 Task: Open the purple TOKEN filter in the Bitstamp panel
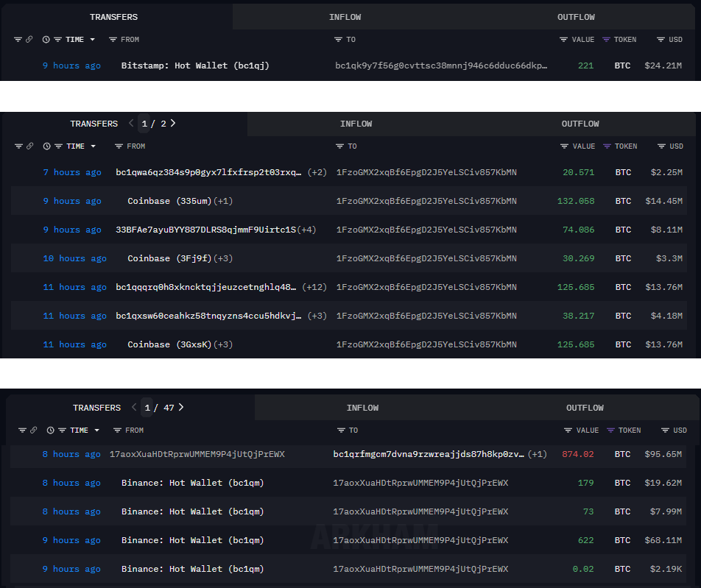click(606, 40)
